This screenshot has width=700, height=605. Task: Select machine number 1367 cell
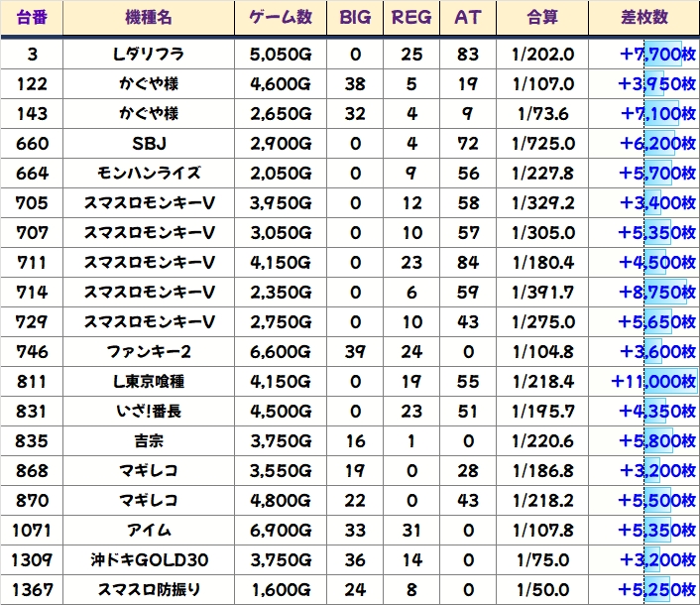pos(32,590)
